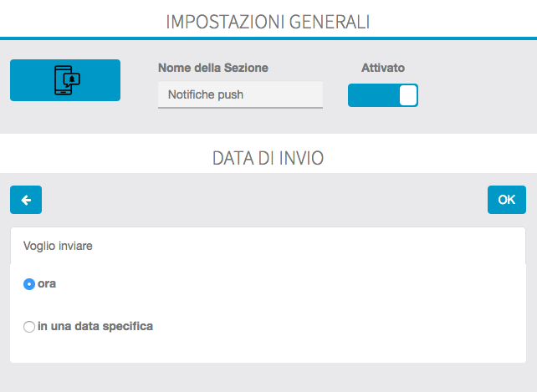Click the blue track of the Attivato toggle
The height and width of the screenshot is (392, 537).
tap(373, 95)
